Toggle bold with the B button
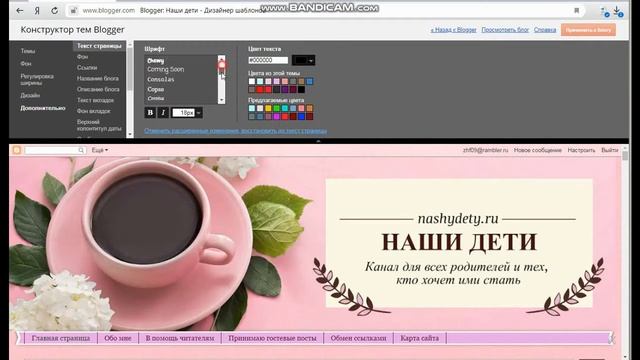640x360 pixels. (150, 113)
